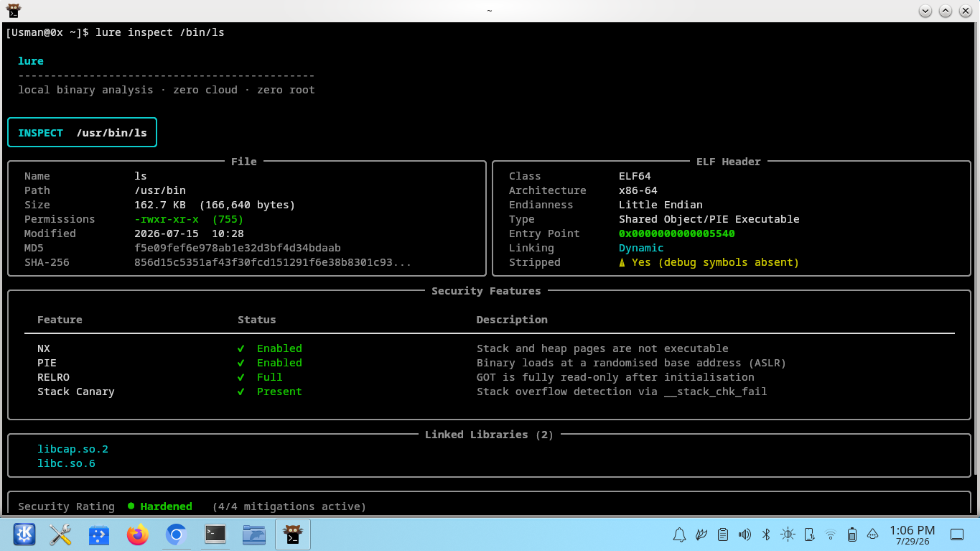Click the SHA-256 value '856d15c5351af43f30fcd151291f6e38b8301c93...'
The width and height of the screenshot is (980, 551).
point(273,262)
